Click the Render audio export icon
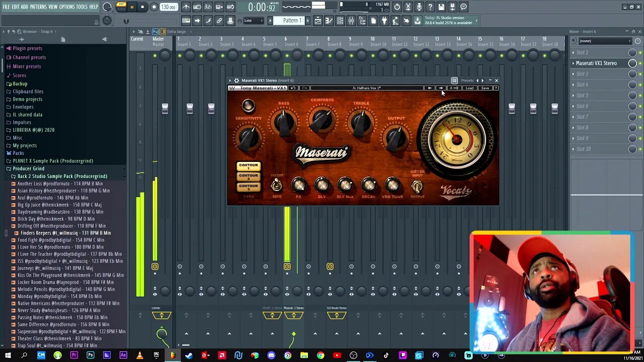Image resolution: width=644 pixels, height=362 pixels. [452, 7]
